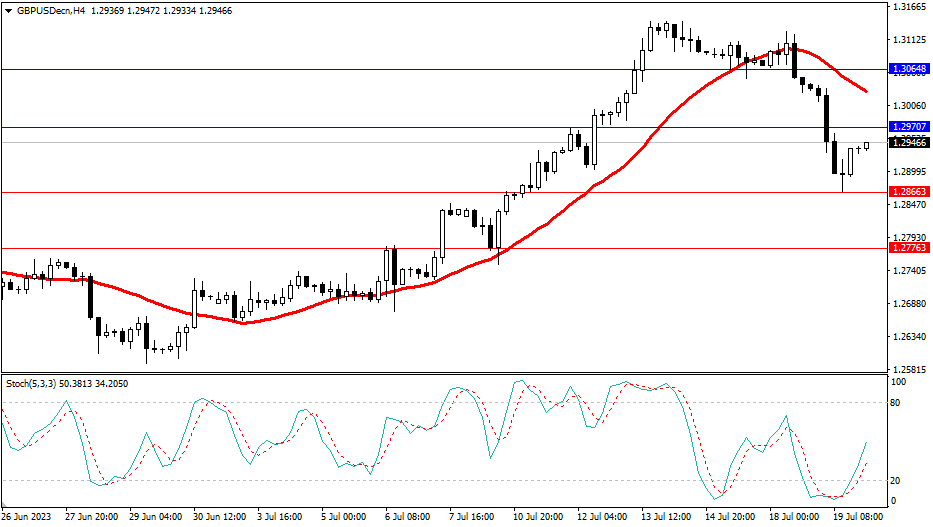Click the black 1.29466 current price label
Image resolution: width=933 pixels, height=527 pixels.
pyautogui.click(x=909, y=143)
